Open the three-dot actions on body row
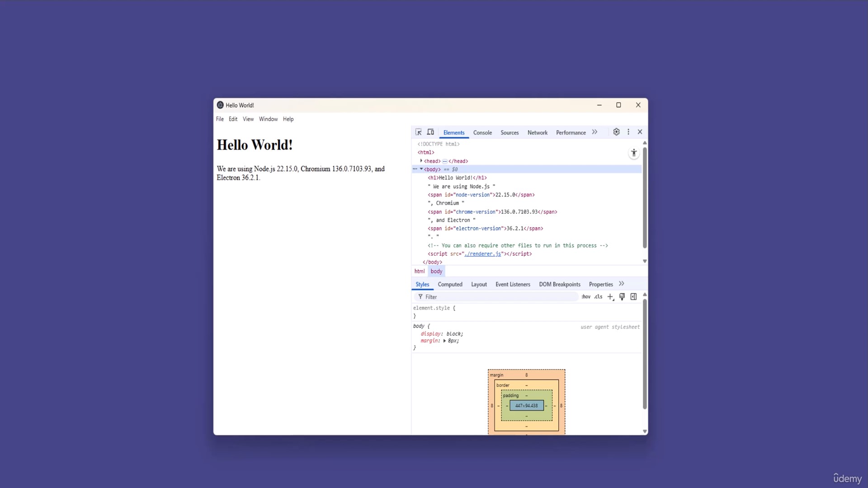The width and height of the screenshot is (868, 488). [415, 169]
